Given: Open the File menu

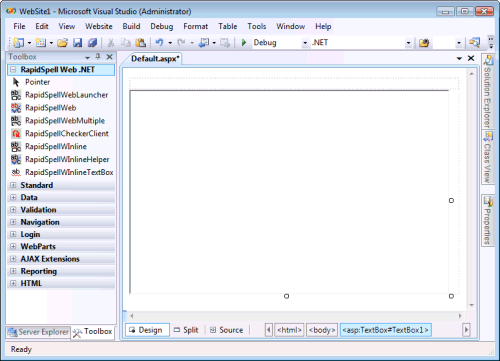Looking at the screenshot, I should [x=19, y=26].
